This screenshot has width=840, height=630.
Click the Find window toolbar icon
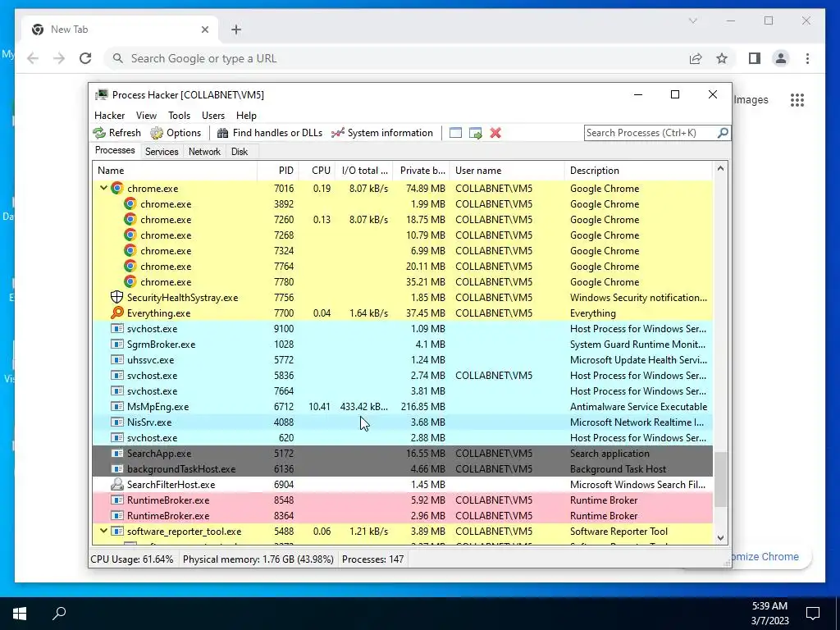pos(455,133)
